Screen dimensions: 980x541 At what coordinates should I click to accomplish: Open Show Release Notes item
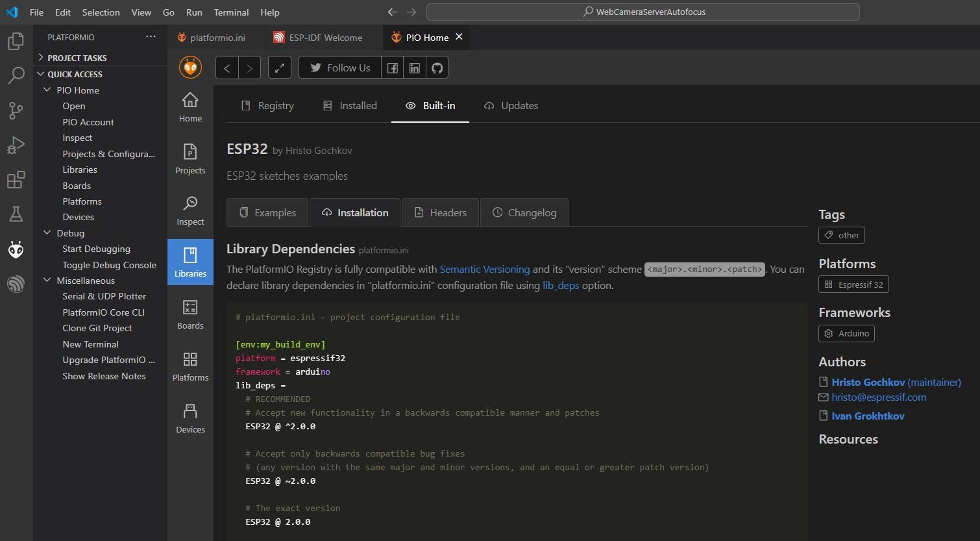pyautogui.click(x=104, y=376)
